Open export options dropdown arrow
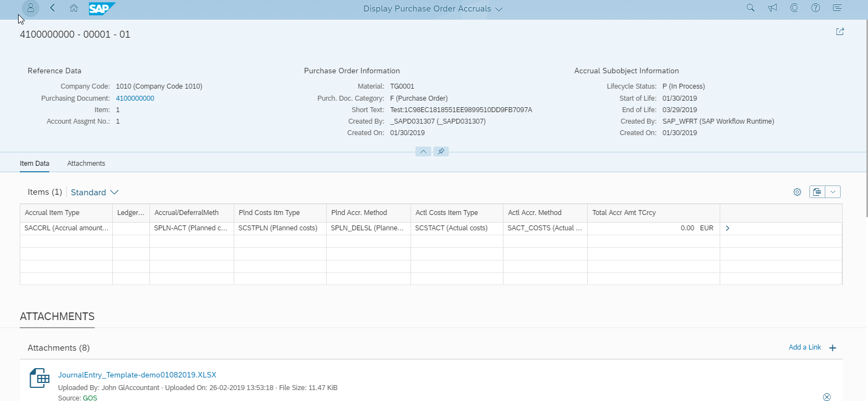Viewport: 868px width, 401px height. tap(833, 192)
